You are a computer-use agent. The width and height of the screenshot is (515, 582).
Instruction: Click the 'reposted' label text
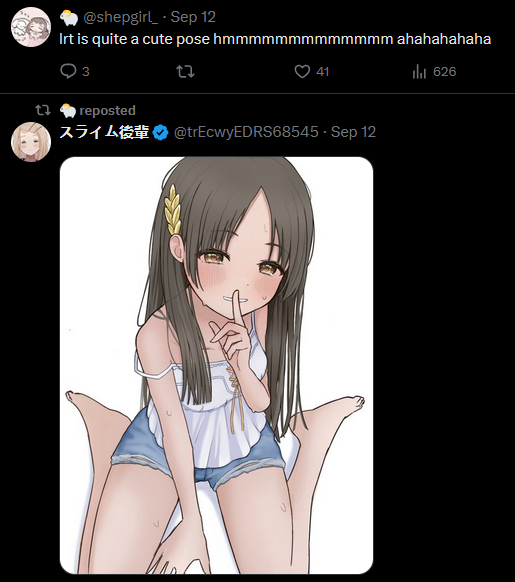[x=107, y=111]
